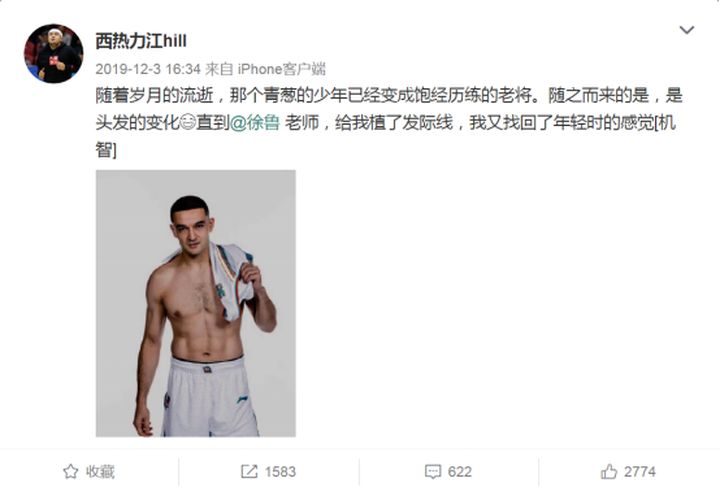Click the [机智] emoticon text
This screenshot has width=720, height=487.
tap(664, 123)
